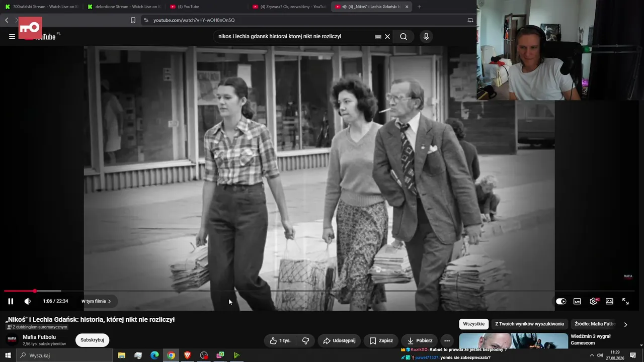Pause the video with the pause button

click(x=11, y=301)
